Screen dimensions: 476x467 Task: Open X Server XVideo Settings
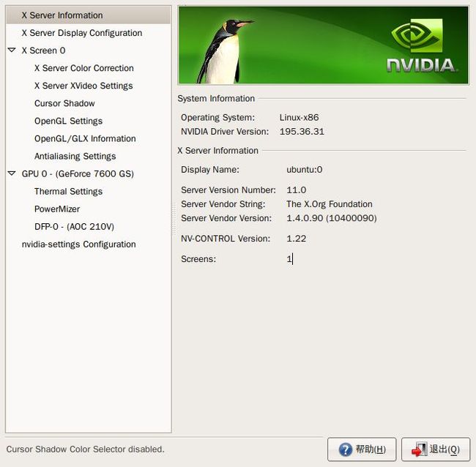(x=83, y=86)
